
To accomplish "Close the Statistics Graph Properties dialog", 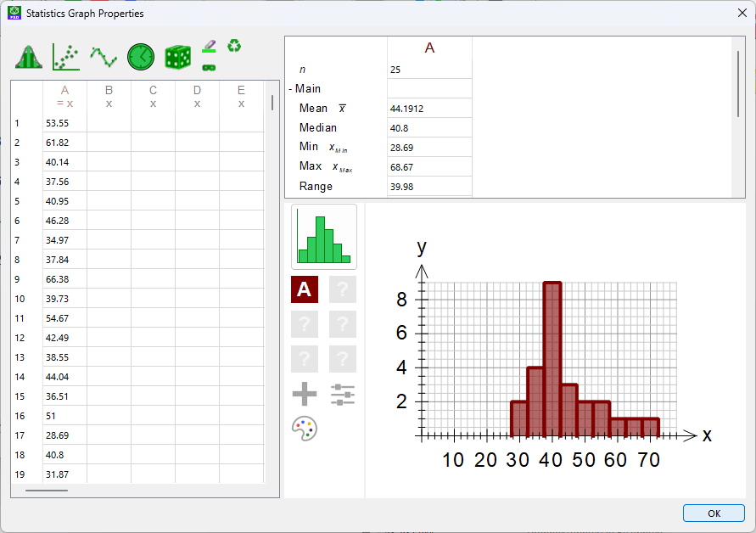I will [x=742, y=13].
